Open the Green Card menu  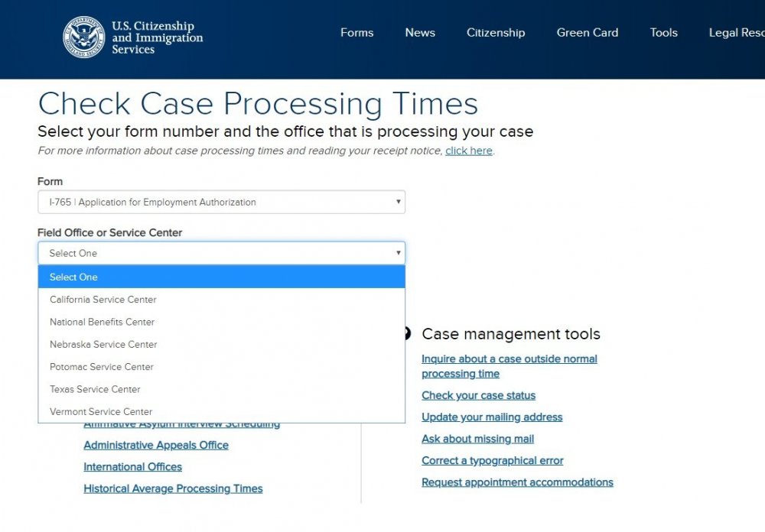point(588,33)
